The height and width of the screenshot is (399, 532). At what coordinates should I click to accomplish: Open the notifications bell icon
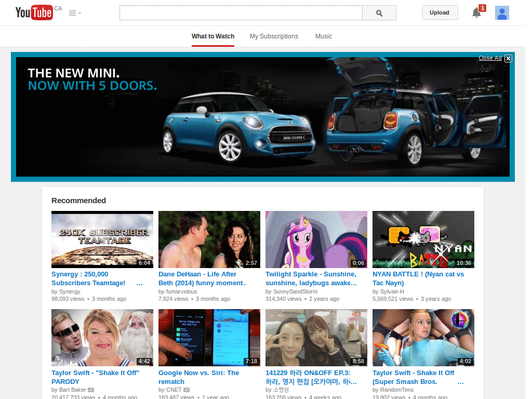pyautogui.click(x=476, y=13)
